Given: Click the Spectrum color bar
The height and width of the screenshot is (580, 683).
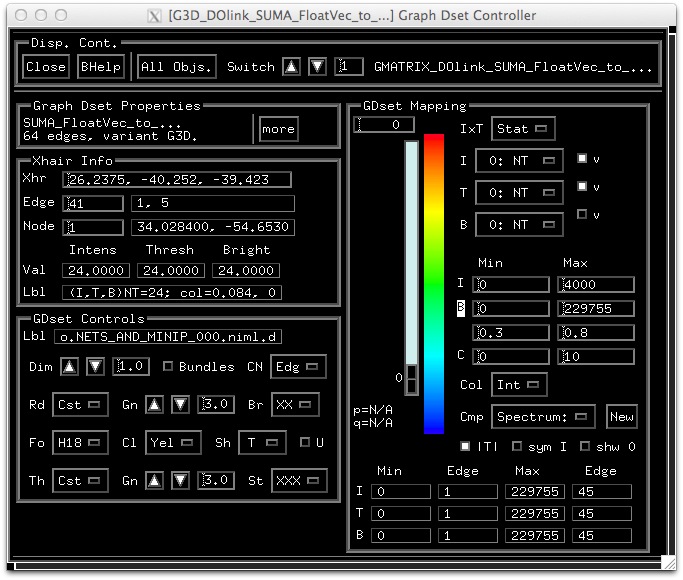Looking at the screenshot, I should click(434, 284).
